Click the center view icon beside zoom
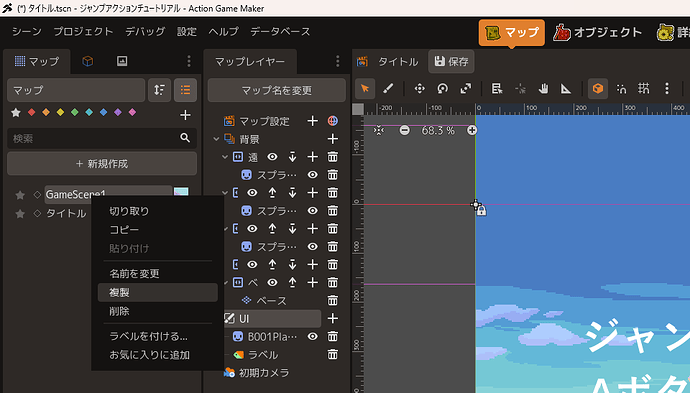The width and height of the screenshot is (690, 393). tap(379, 130)
